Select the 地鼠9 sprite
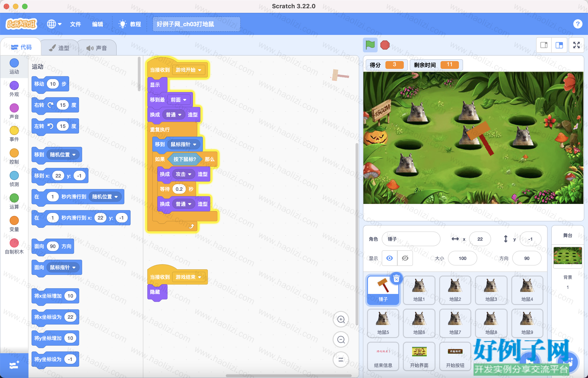Viewport: 588px width, 378px height. 527,323
